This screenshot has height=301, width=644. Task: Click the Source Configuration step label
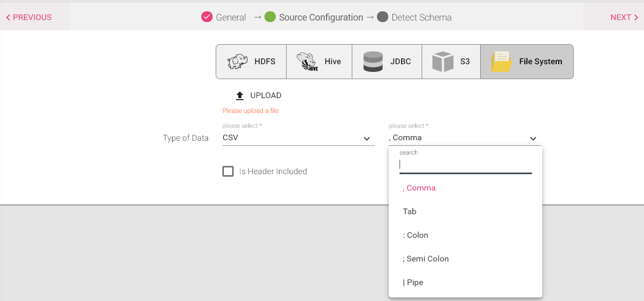[321, 17]
